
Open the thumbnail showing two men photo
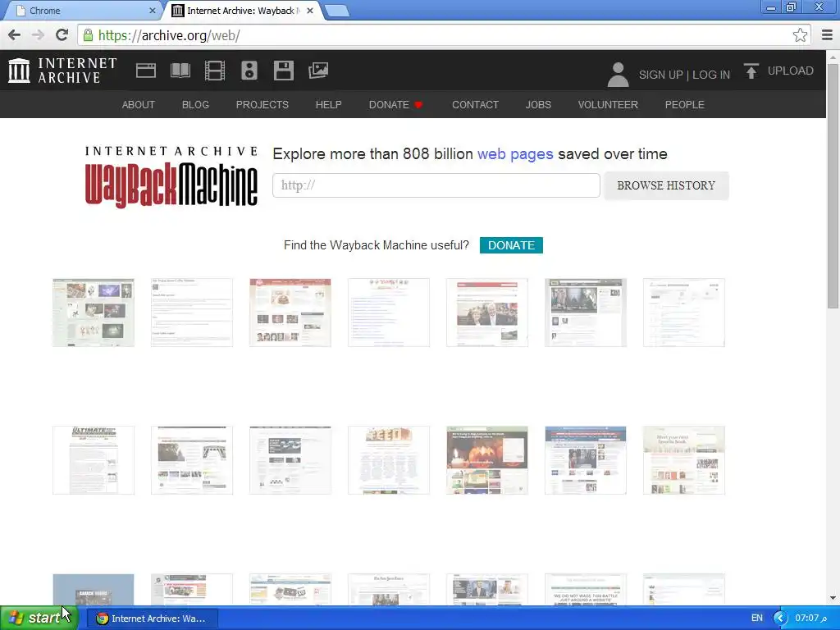(487, 313)
